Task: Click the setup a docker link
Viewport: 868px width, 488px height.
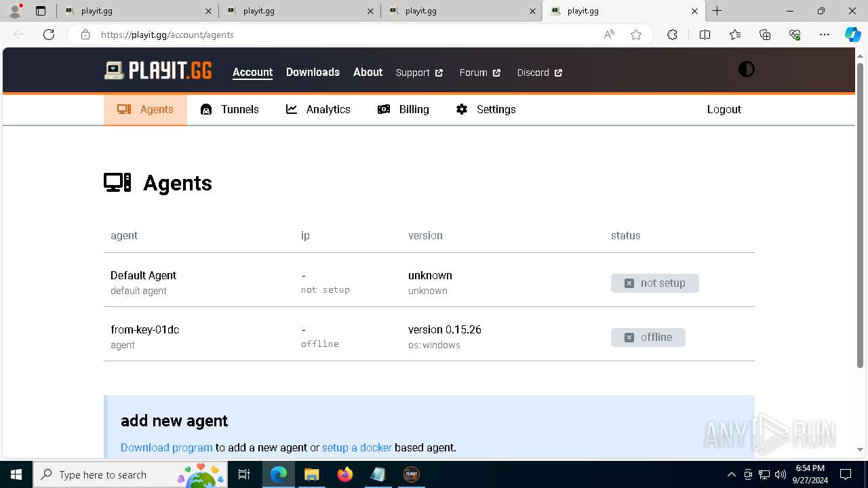Action: 357,447
